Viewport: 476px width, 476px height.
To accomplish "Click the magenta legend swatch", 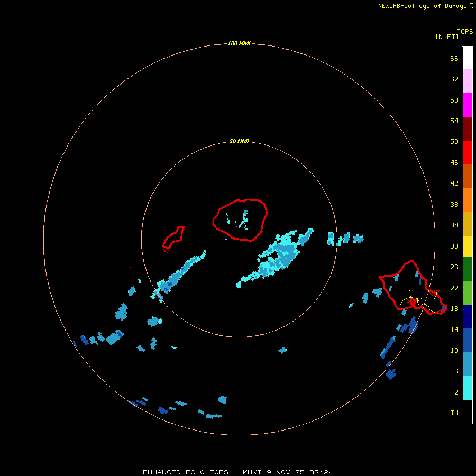I will click(467, 105).
